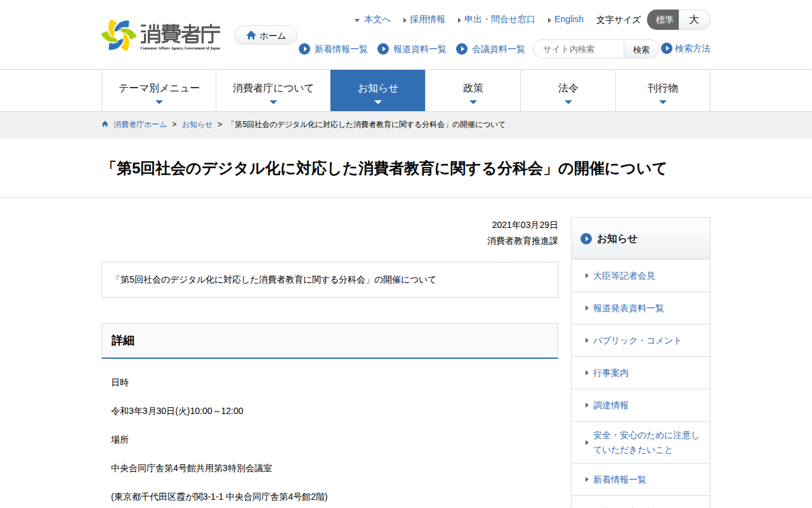Open the 会議資料一覧 link

pos(499,49)
